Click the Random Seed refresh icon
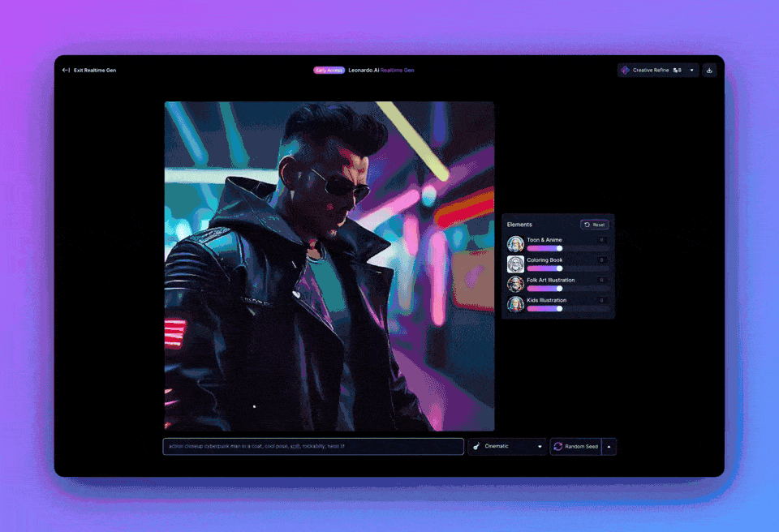Screen dimensions: 779x532 [558, 446]
